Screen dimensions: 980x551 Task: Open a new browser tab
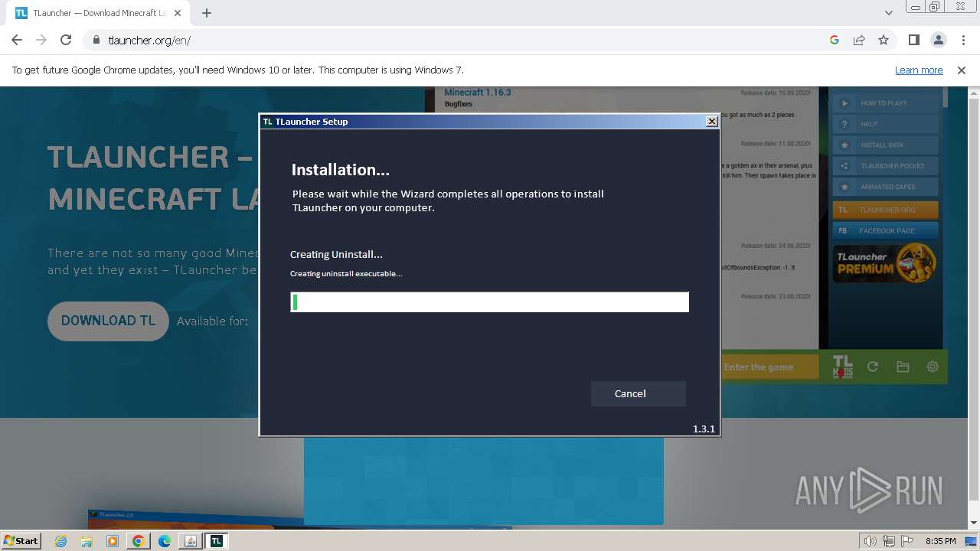point(207,12)
